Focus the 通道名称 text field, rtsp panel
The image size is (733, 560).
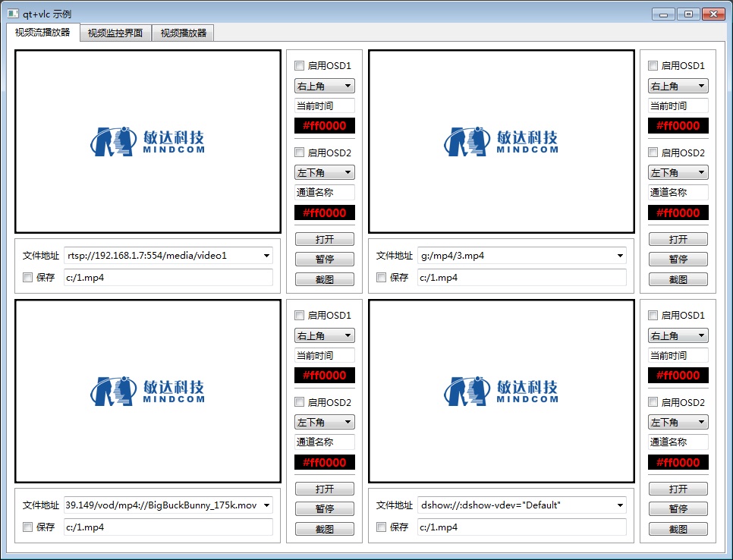[325, 192]
